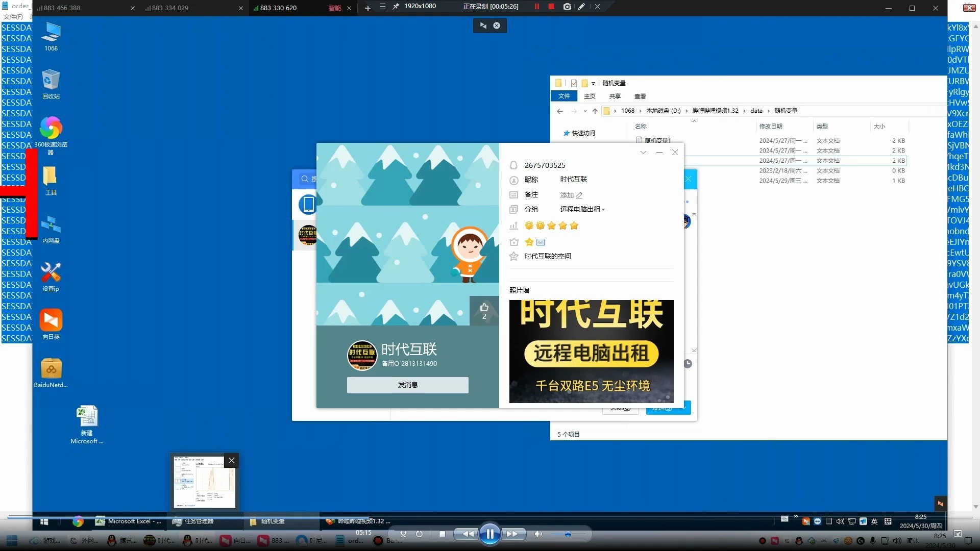Open the phone device icon in the QQ contact list

[308, 205]
